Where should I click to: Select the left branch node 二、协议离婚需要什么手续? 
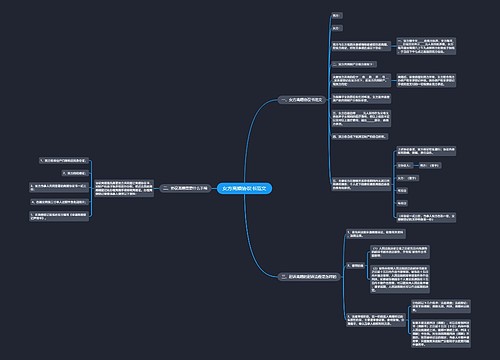[185, 188]
